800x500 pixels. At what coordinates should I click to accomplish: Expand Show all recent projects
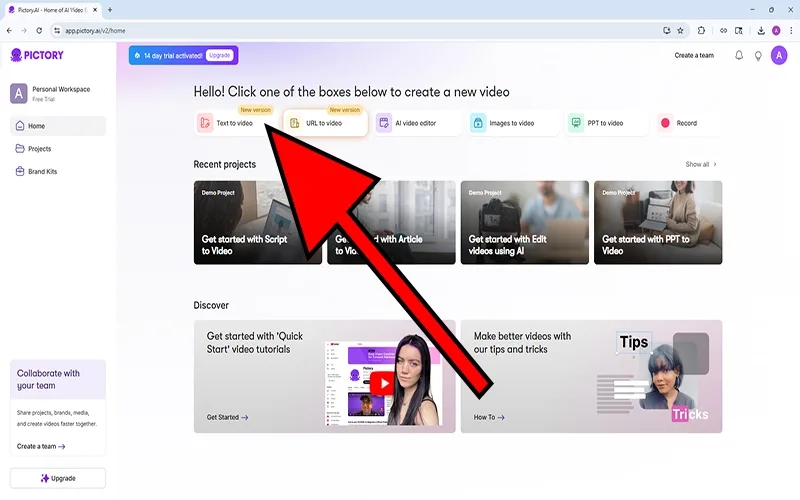click(x=701, y=164)
